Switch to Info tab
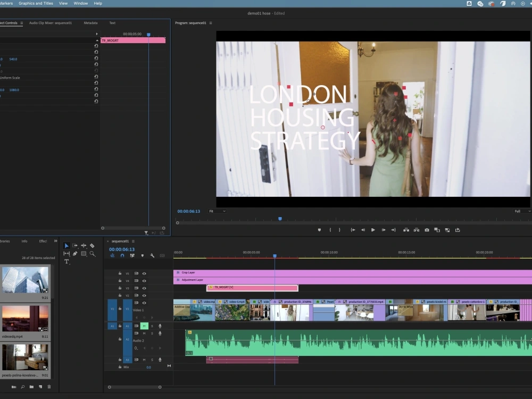The height and width of the screenshot is (399, 532). [x=24, y=241]
